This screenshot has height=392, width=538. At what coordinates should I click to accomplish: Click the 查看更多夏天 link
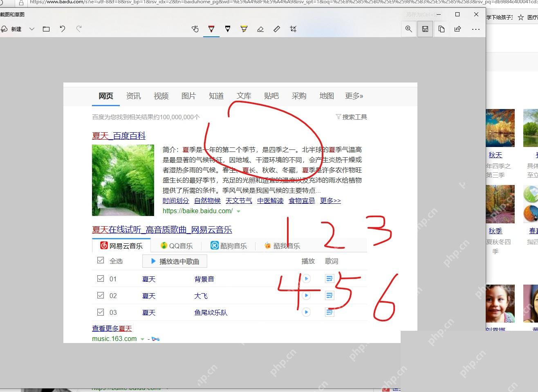[112, 329]
